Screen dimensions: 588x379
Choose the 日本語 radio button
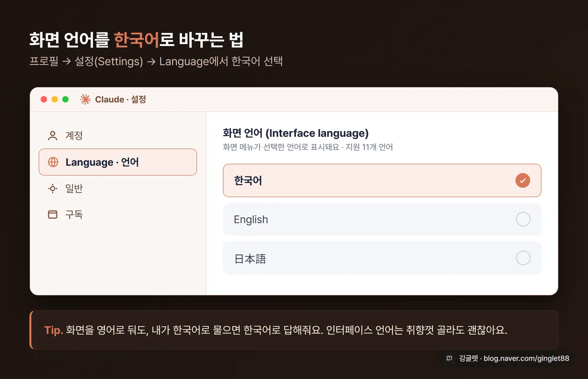pyautogui.click(x=523, y=258)
